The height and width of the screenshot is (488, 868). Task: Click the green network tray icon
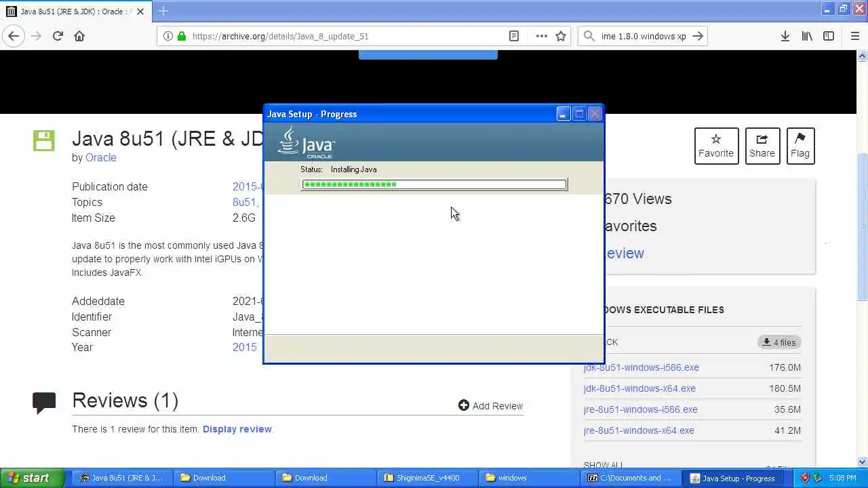tap(817, 478)
